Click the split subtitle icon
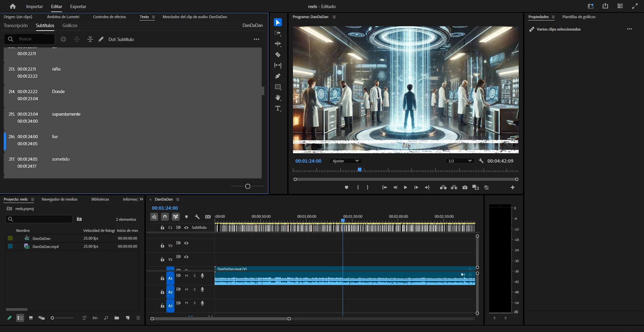The height and width of the screenshot is (332, 644). pos(77,39)
